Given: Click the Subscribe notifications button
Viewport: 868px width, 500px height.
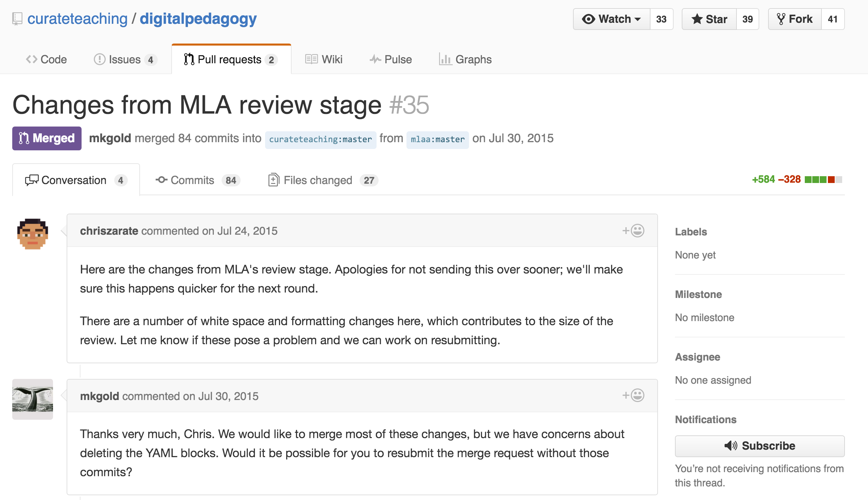Looking at the screenshot, I should [x=760, y=446].
